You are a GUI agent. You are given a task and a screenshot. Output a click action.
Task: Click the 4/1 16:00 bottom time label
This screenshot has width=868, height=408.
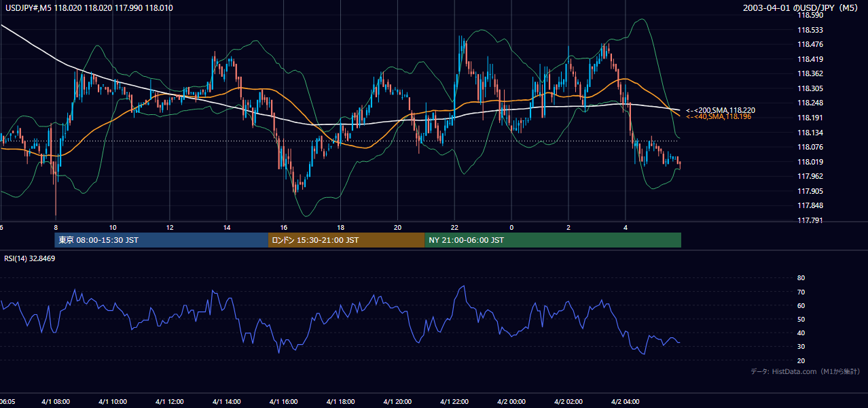coord(284,401)
